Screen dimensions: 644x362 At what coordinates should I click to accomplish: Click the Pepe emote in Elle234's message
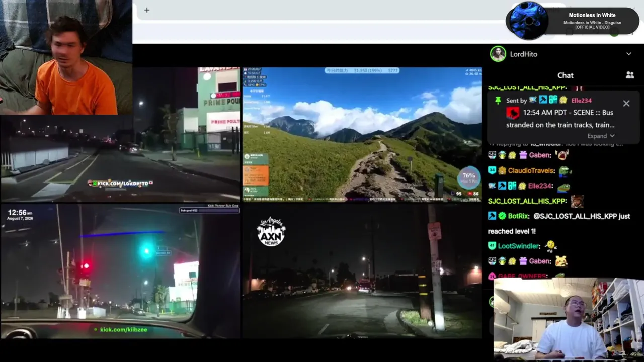pos(563,187)
